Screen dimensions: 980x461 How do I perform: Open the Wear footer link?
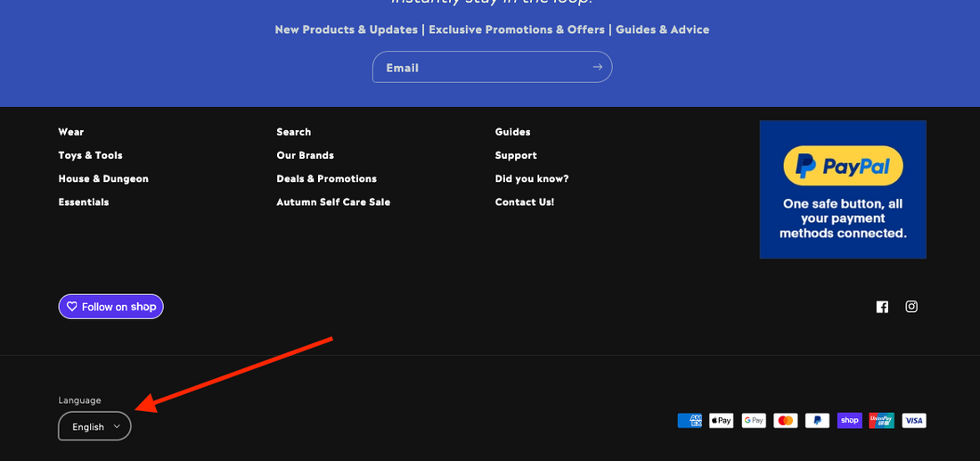[71, 131]
